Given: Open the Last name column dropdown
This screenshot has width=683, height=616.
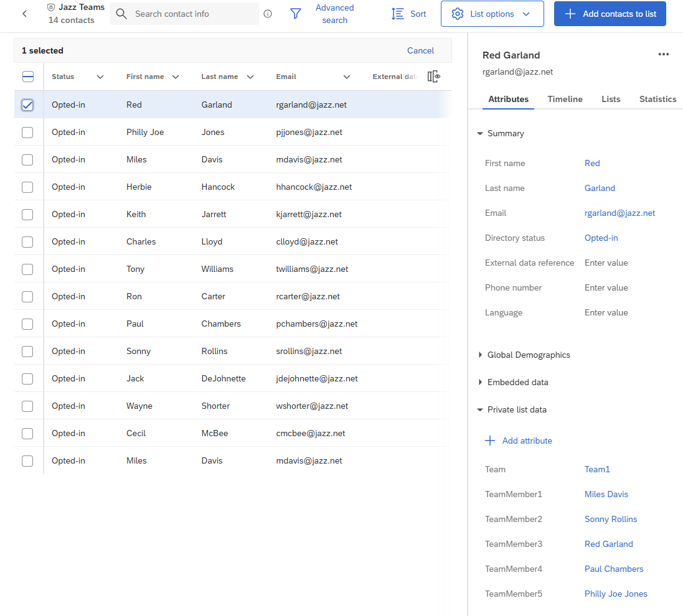Looking at the screenshot, I should pos(250,77).
